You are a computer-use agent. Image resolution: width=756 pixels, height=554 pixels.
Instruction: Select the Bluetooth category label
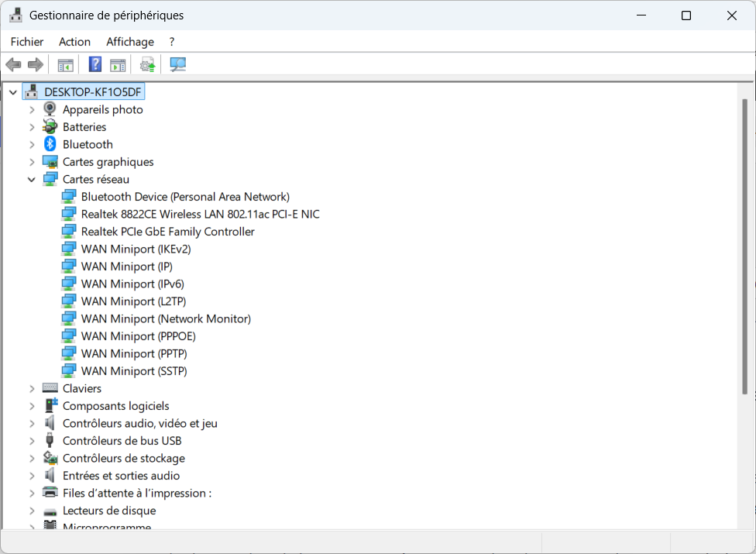pos(88,144)
